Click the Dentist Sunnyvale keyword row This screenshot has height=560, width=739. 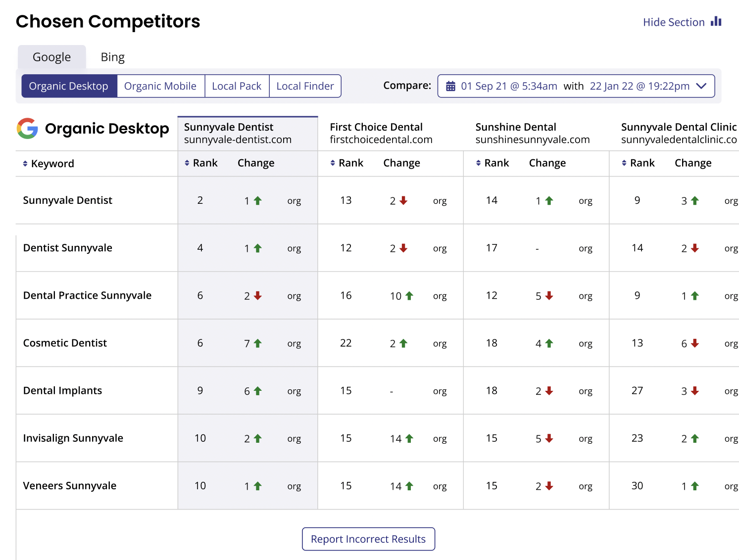click(68, 248)
